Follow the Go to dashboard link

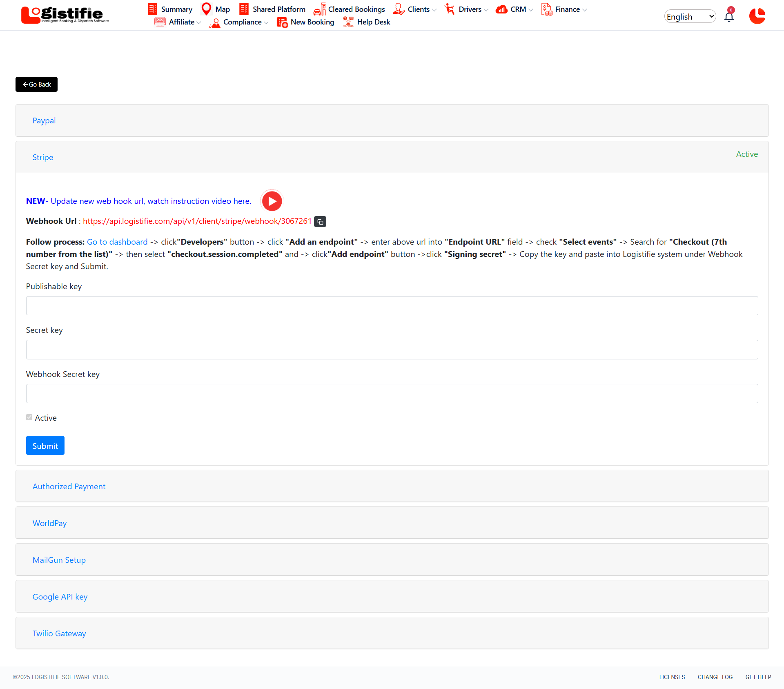click(117, 242)
